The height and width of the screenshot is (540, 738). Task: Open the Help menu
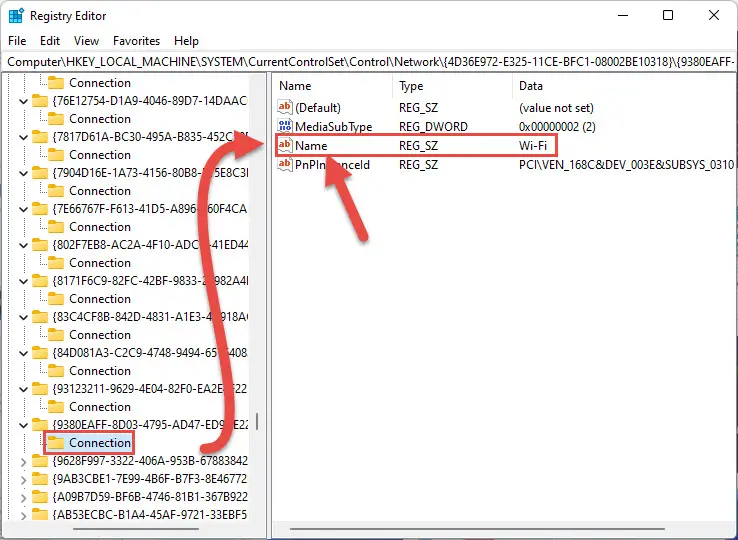(x=186, y=41)
